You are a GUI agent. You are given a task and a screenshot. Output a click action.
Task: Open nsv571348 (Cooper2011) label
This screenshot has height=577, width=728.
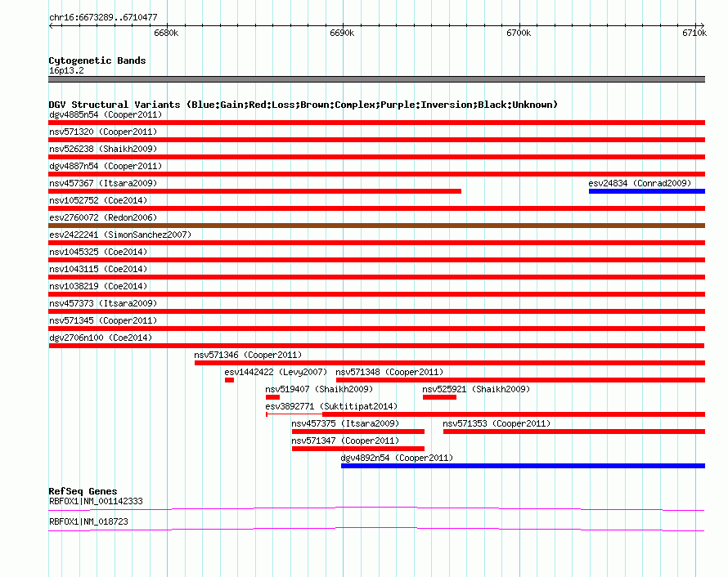[x=389, y=372]
